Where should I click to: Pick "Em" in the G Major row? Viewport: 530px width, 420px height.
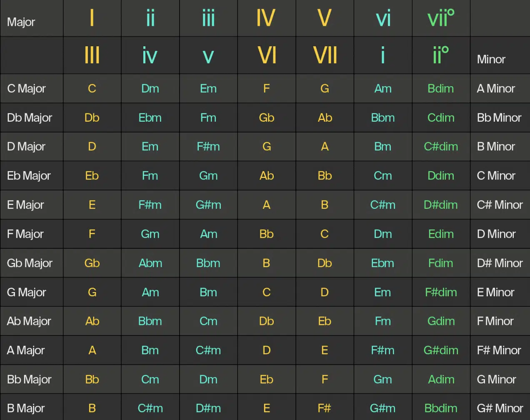pos(382,292)
